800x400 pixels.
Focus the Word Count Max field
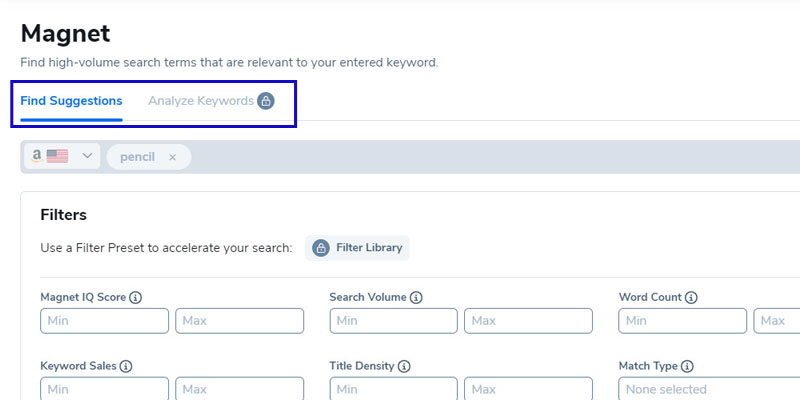pyautogui.click(x=777, y=321)
